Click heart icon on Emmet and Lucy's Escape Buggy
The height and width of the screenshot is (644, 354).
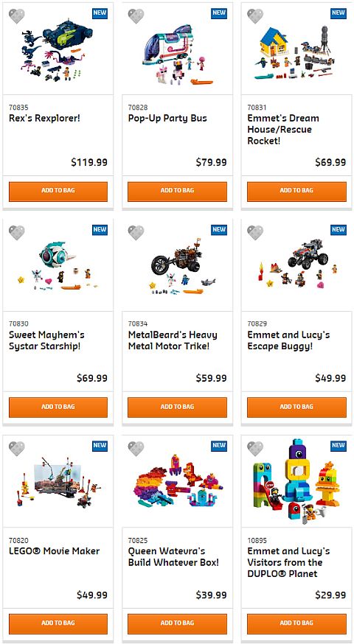[255, 232]
